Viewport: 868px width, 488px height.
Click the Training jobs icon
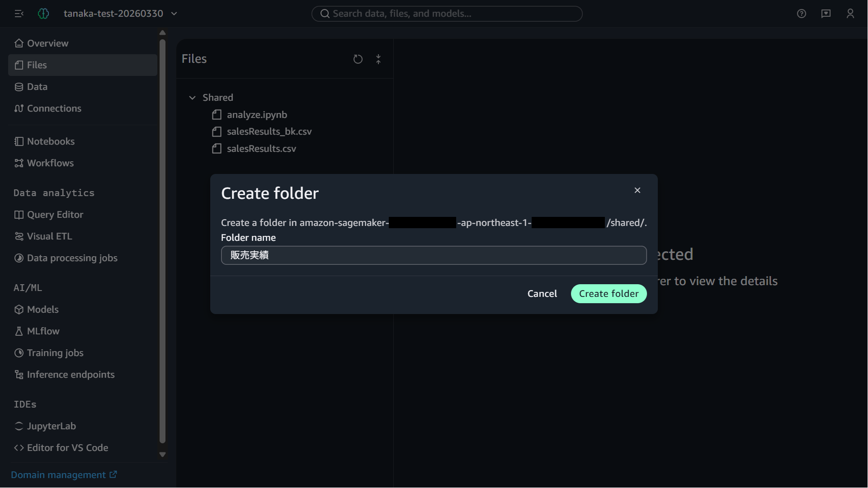point(19,353)
